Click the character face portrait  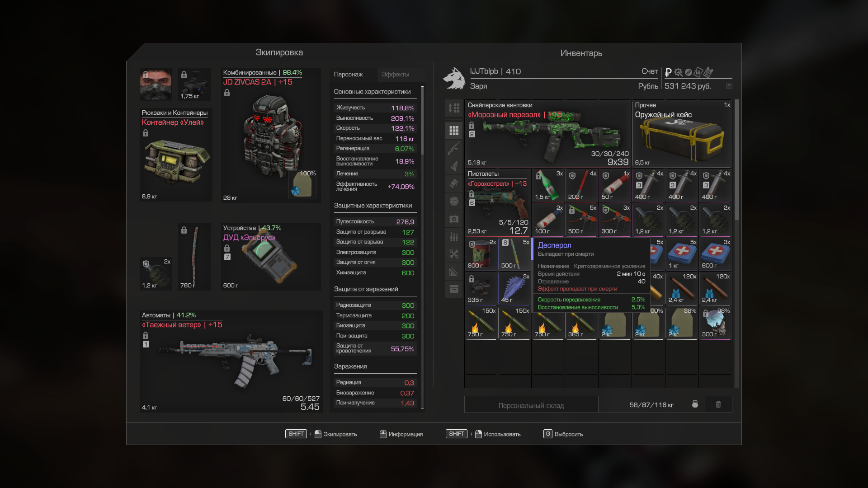[156, 84]
